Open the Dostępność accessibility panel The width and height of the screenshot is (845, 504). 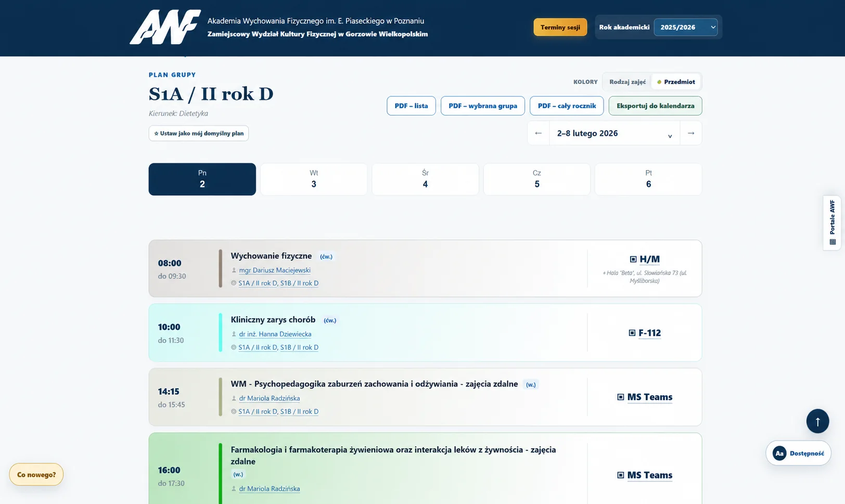pos(798,453)
